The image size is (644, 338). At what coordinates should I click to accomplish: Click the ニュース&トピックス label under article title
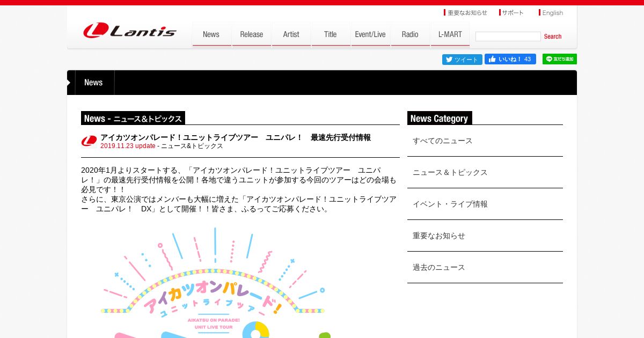[192, 146]
